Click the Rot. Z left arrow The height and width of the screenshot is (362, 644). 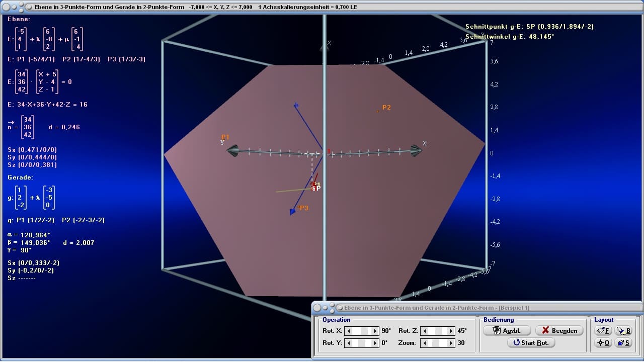tap(424, 331)
